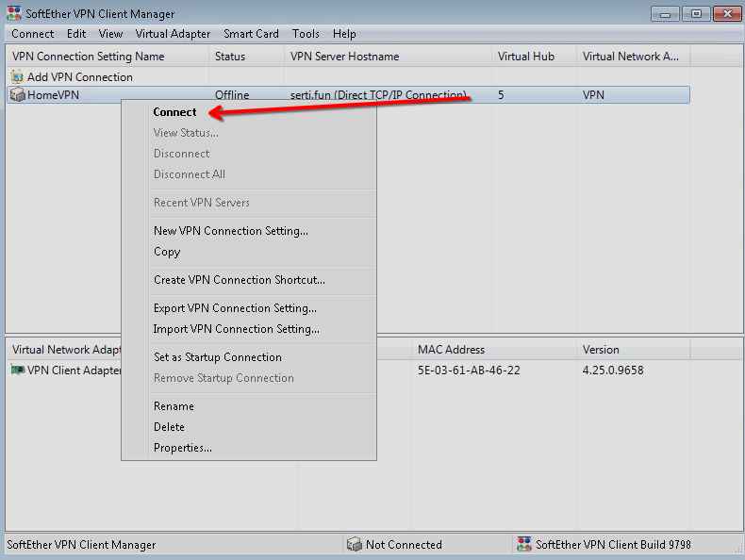Click the SoftEther title bar app icon
This screenshot has height=560, width=745.
(13, 14)
